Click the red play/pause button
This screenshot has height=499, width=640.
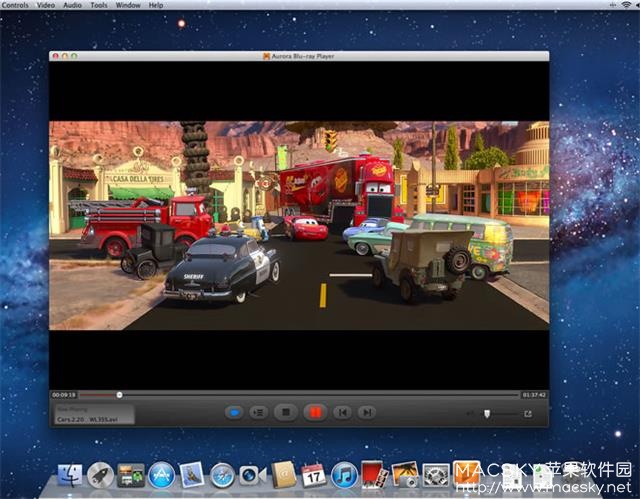[315, 413]
